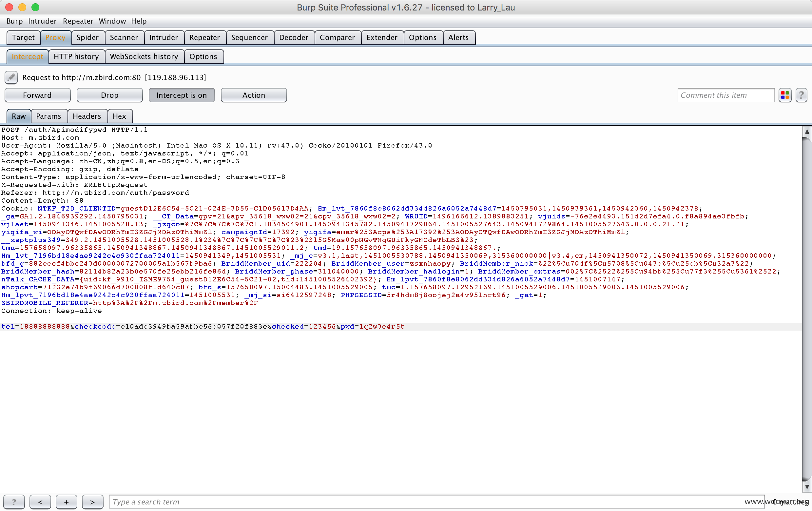
Task: Open the Repeater menu
Action: click(x=78, y=21)
